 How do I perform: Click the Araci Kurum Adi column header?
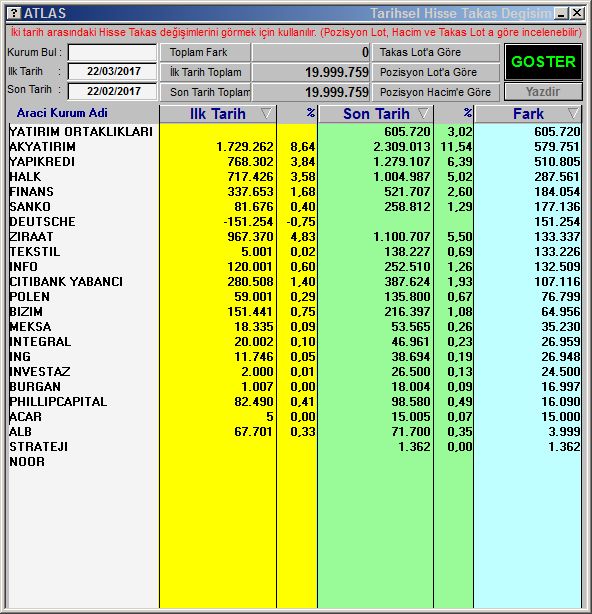(62, 113)
